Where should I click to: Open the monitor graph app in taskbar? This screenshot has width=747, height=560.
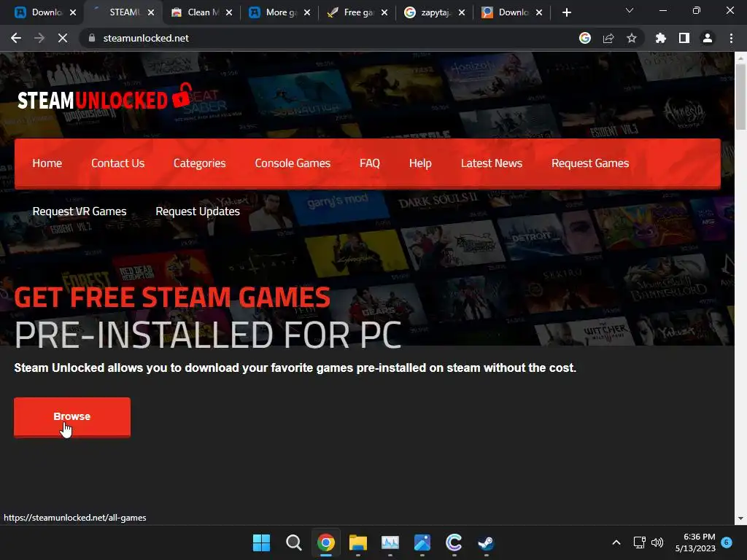390,542
